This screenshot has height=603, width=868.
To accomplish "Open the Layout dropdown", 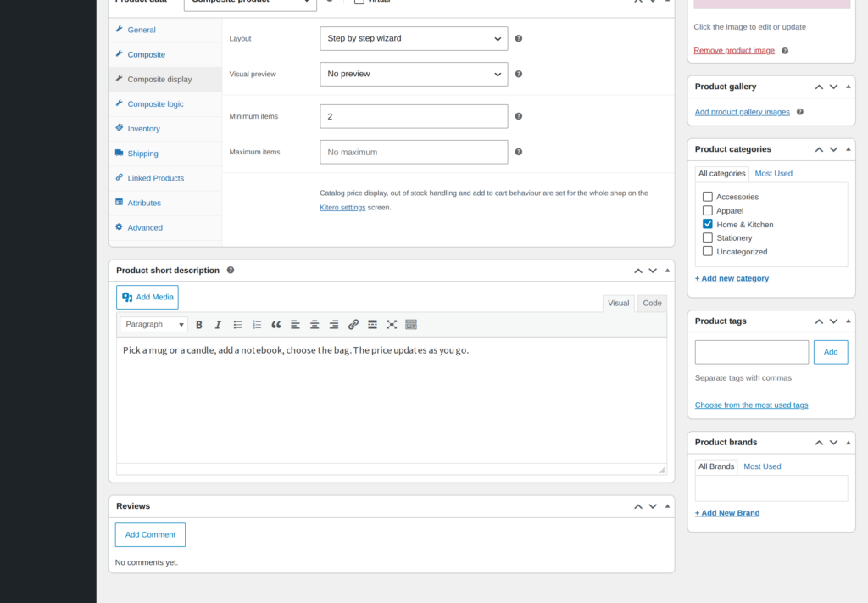I will point(414,38).
